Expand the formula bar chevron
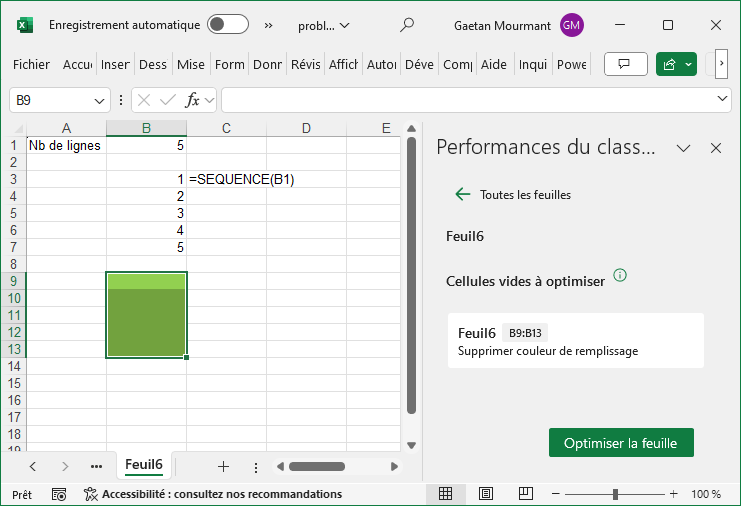 [724, 100]
